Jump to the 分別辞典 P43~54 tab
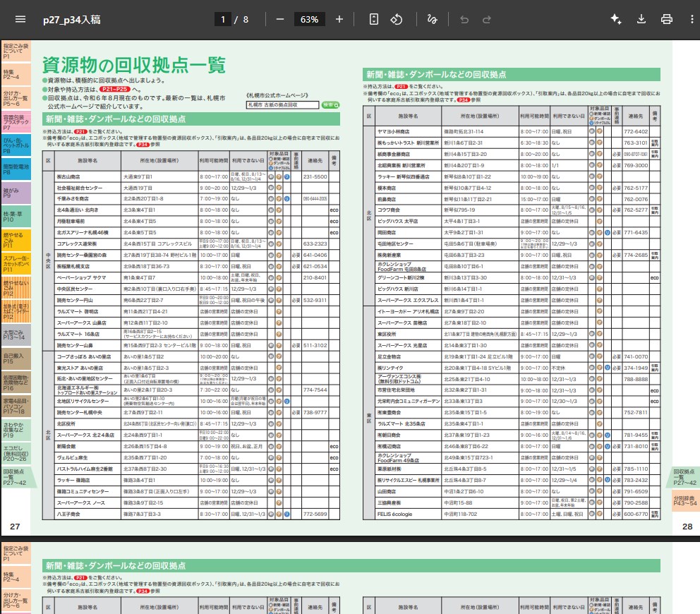700x614 pixels. (684, 500)
